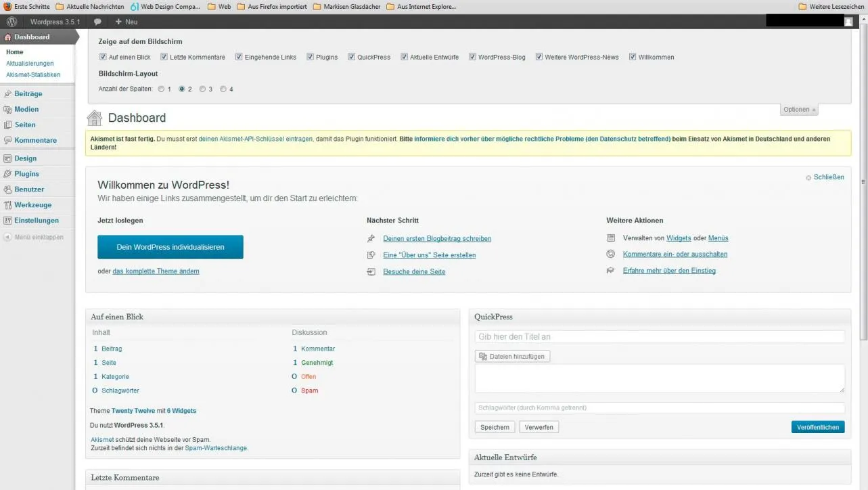Toggle the Aktuelle Entwürfe checkbox
The height and width of the screenshot is (490, 868).
[404, 57]
